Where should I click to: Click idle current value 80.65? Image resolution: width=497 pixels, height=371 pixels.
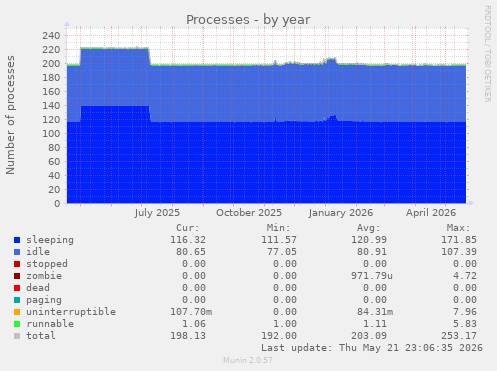coord(191,252)
